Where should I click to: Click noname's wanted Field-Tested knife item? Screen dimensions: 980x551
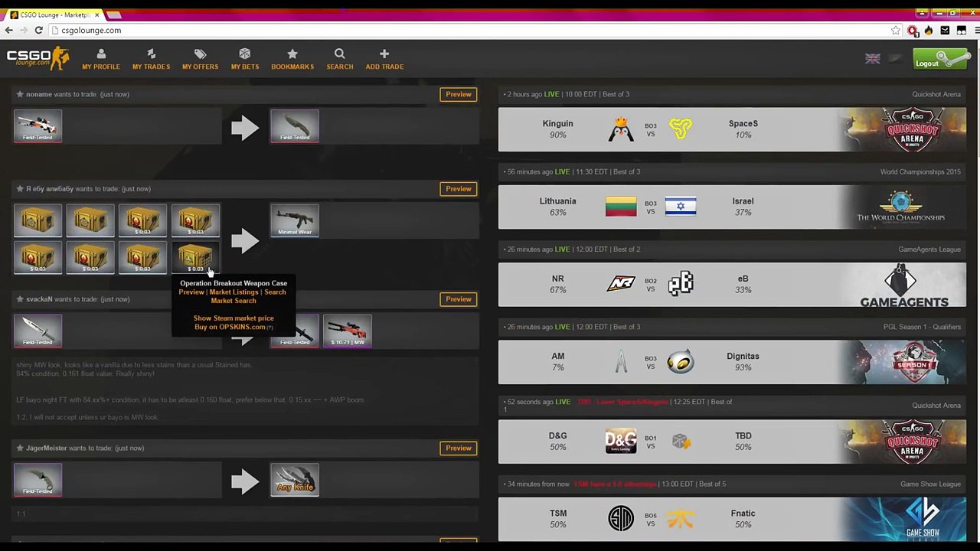click(295, 126)
